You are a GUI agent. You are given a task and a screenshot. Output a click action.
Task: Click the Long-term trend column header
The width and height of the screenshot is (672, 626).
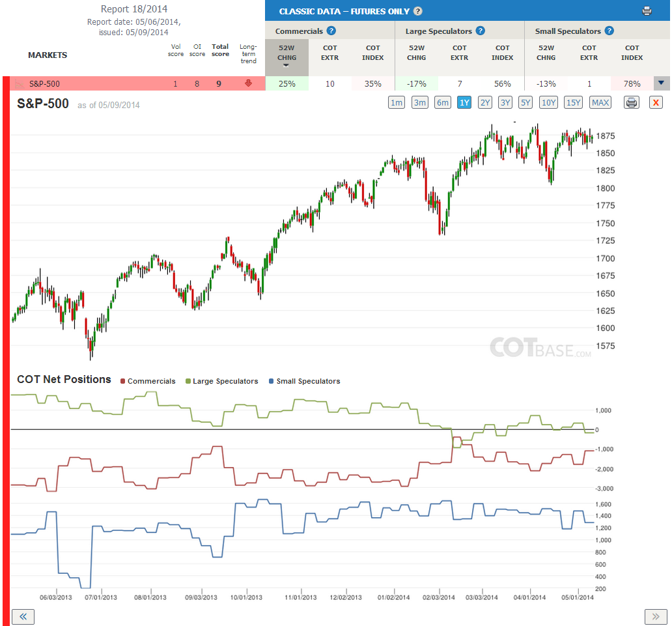(x=248, y=53)
